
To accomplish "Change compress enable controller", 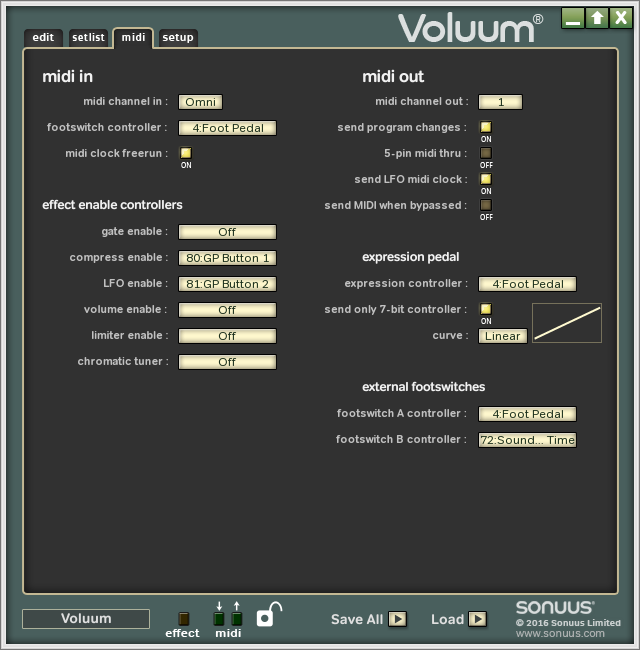I will pyautogui.click(x=227, y=258).
